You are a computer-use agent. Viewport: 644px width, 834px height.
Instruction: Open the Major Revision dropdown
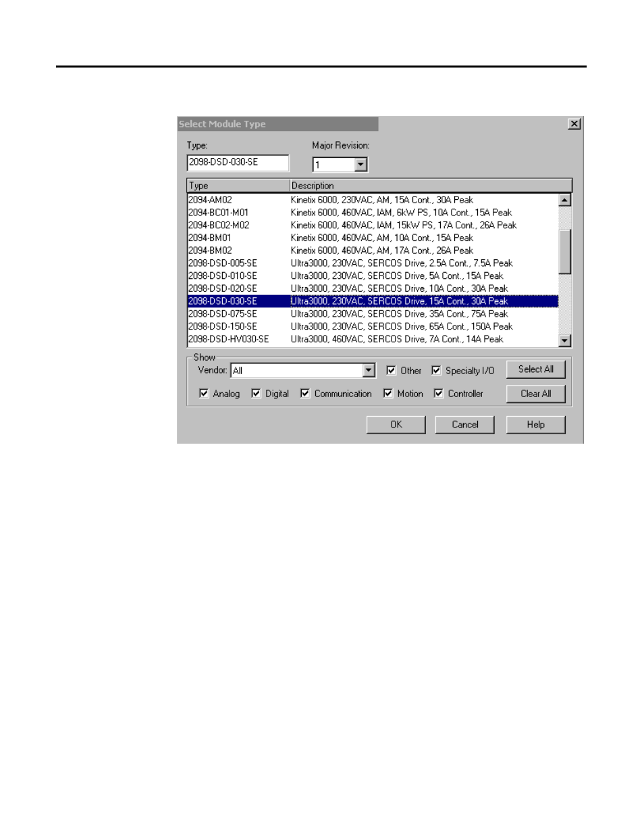(361, 164)
